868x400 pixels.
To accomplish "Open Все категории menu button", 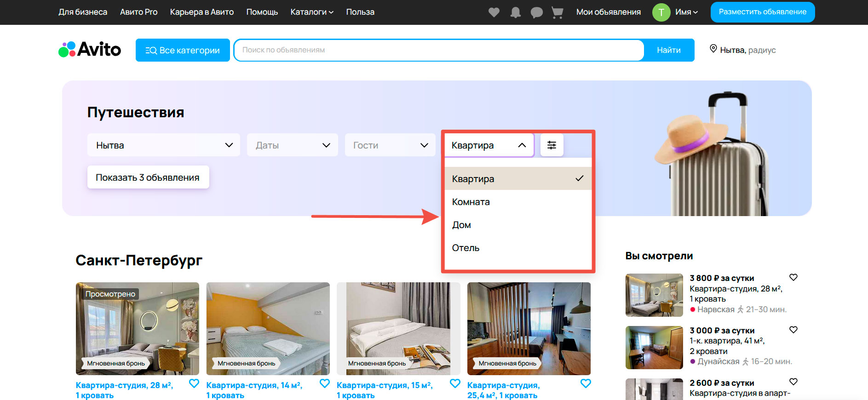I will pyautogui.click(x=183, y=50).
